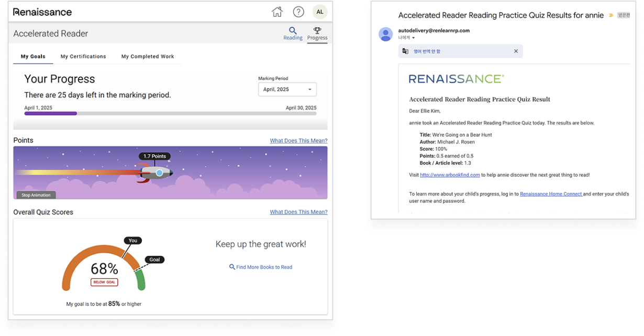This screenshot has width=644, height=336.
Task: Click the translate icon in translation bar
Action: [x=405, y=51]
